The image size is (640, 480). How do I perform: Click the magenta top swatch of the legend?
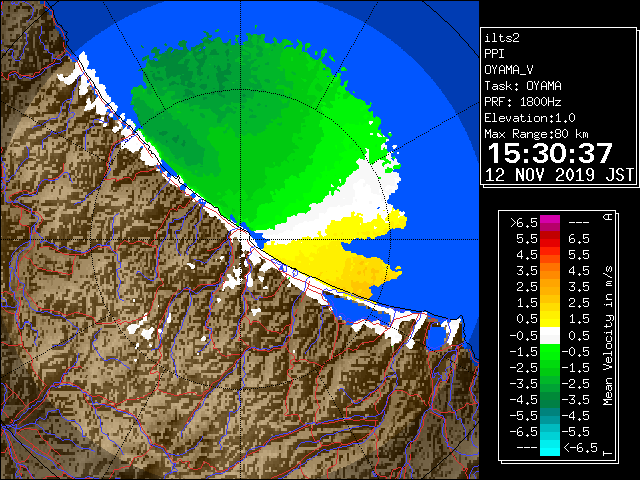pos(550,222)
